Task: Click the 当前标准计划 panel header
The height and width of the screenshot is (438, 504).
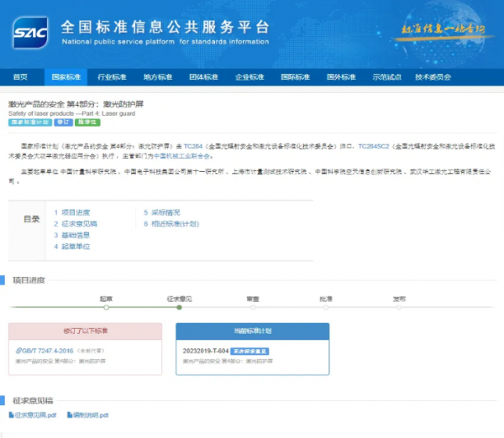Action: point(252,331)
